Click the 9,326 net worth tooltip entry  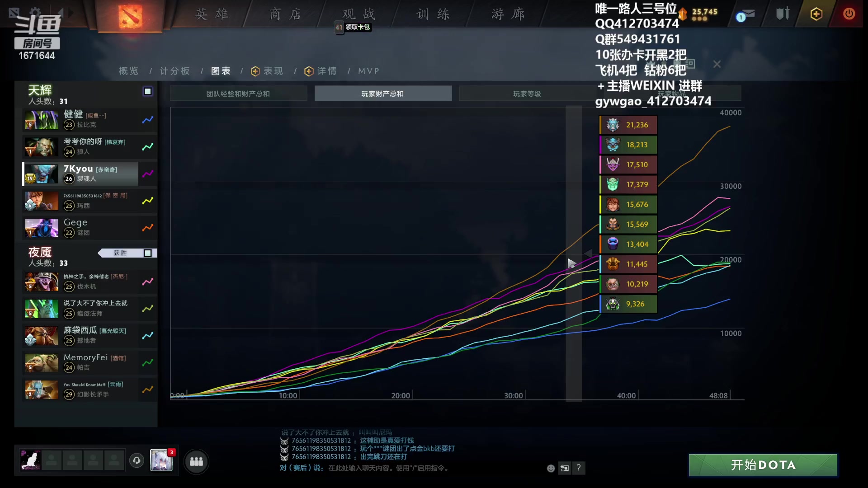coord(628,304)
